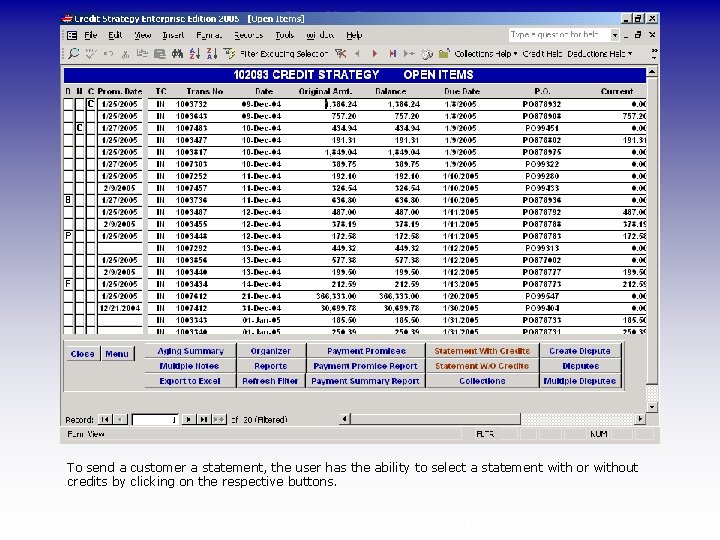Sort descending with the Z-A icon
The height and width of the screenshot is (540, 720).
click(x=212, y=54)
